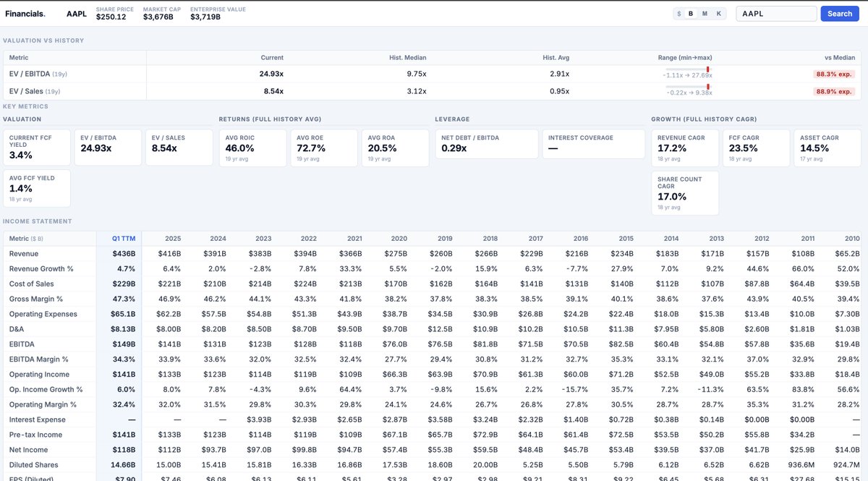Click the Financials. logo
The height and width of the screenshot is (481, 868).
25,14
